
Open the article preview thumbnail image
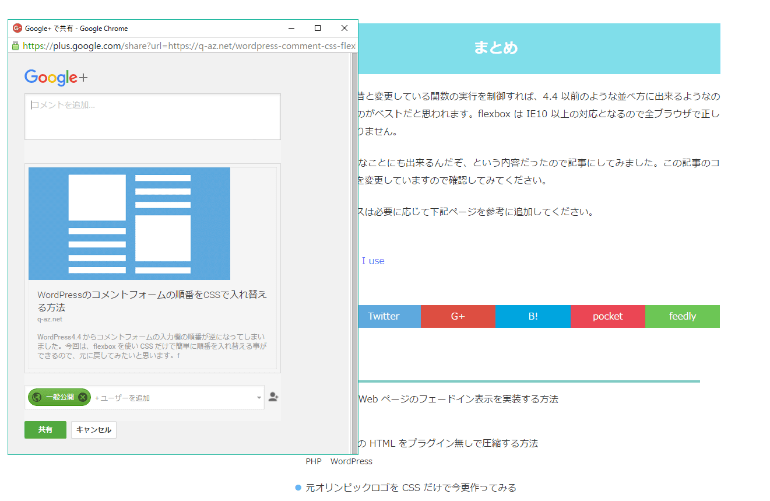129,223
